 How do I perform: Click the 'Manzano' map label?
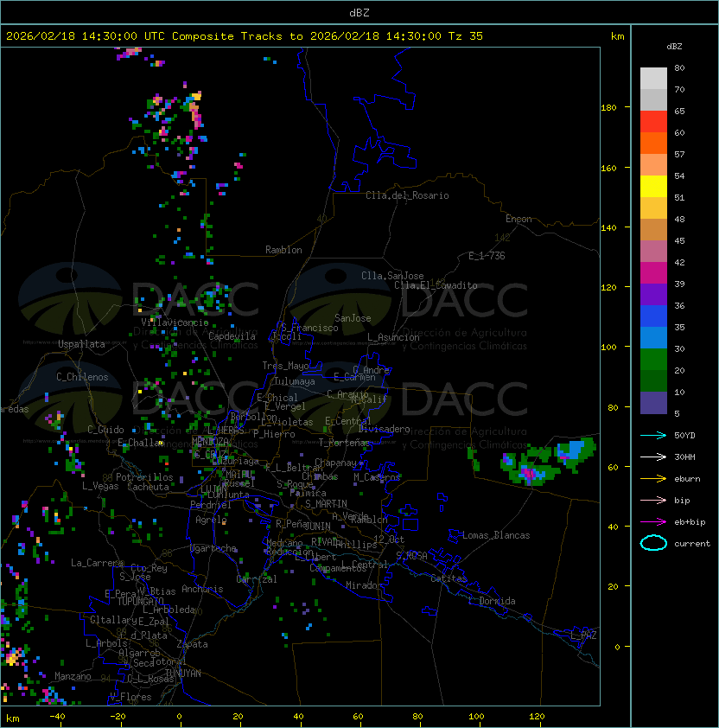click(73, 676)
